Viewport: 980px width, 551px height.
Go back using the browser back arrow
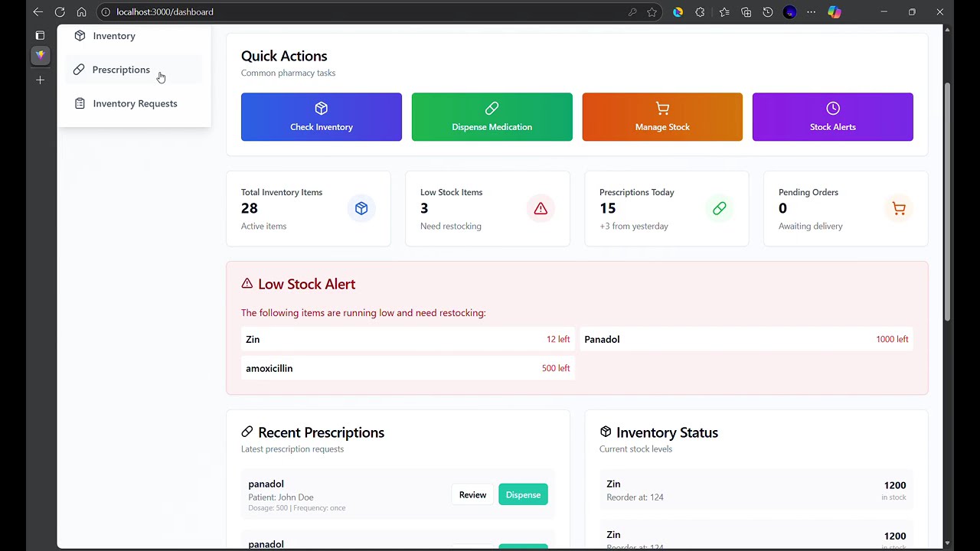[x=38, y=12]
